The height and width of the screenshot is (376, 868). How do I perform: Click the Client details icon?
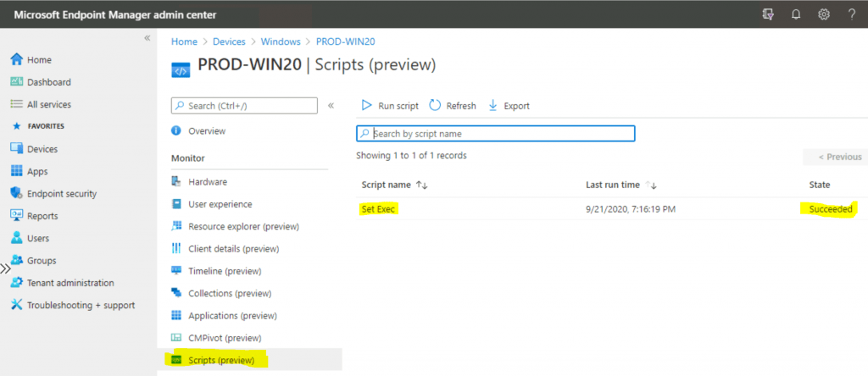(x=176, y=249)
